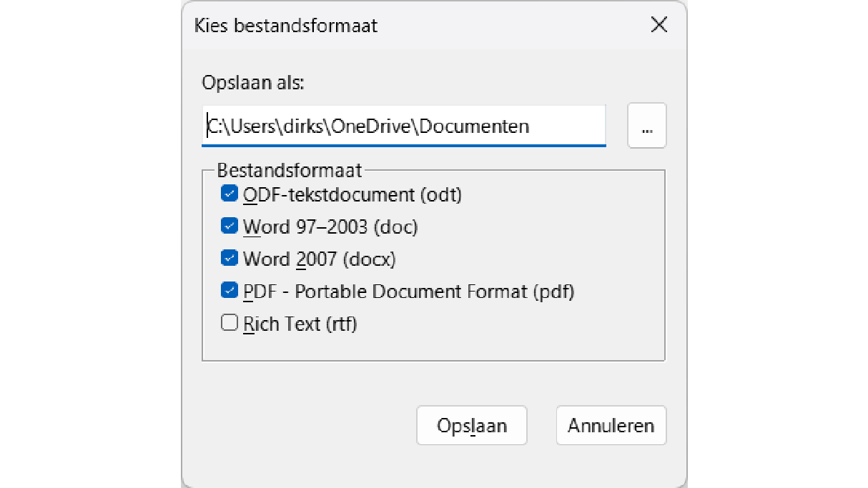This screenshot has width=868, height=488.
Task: Open the folder browser with the "..." button
Action: click(x=646, y=126)
